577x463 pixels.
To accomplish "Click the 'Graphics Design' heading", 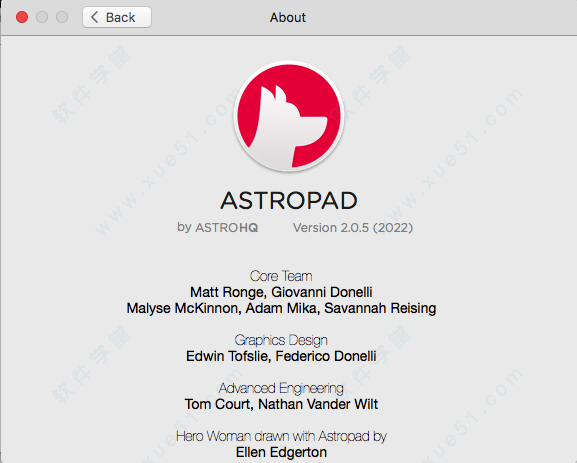I will [281, 340].
